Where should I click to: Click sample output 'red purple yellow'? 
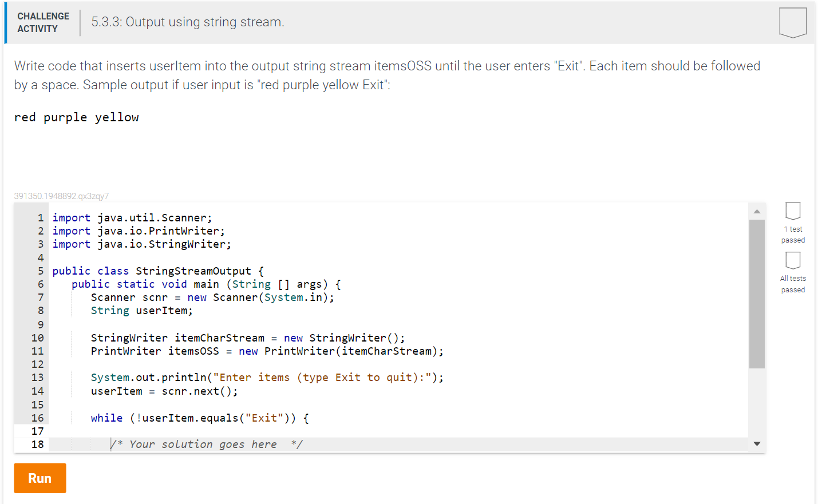tap(77, 117)
